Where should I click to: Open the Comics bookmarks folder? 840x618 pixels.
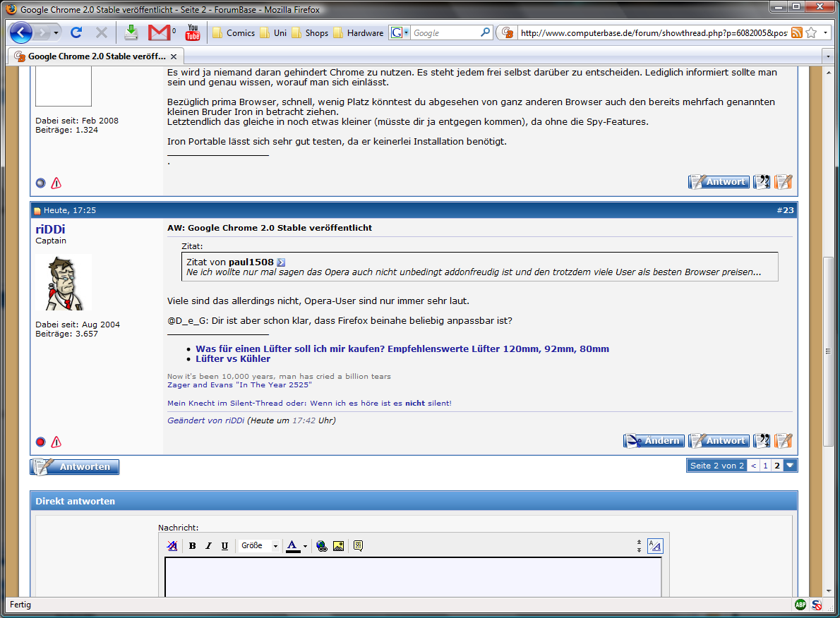coord(234,33)
